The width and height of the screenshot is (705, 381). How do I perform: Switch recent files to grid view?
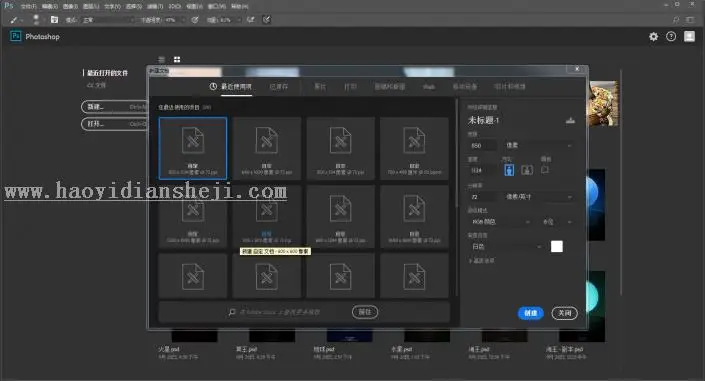coord(177,59)
